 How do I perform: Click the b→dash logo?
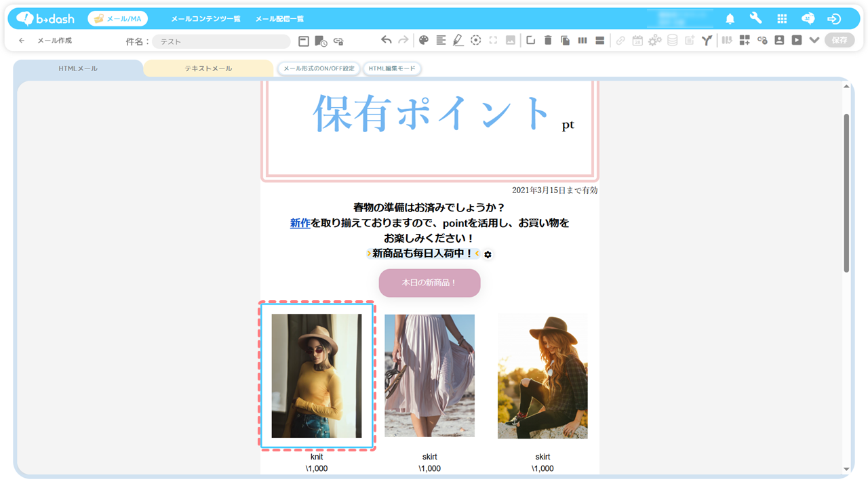(x=45, y=19)
